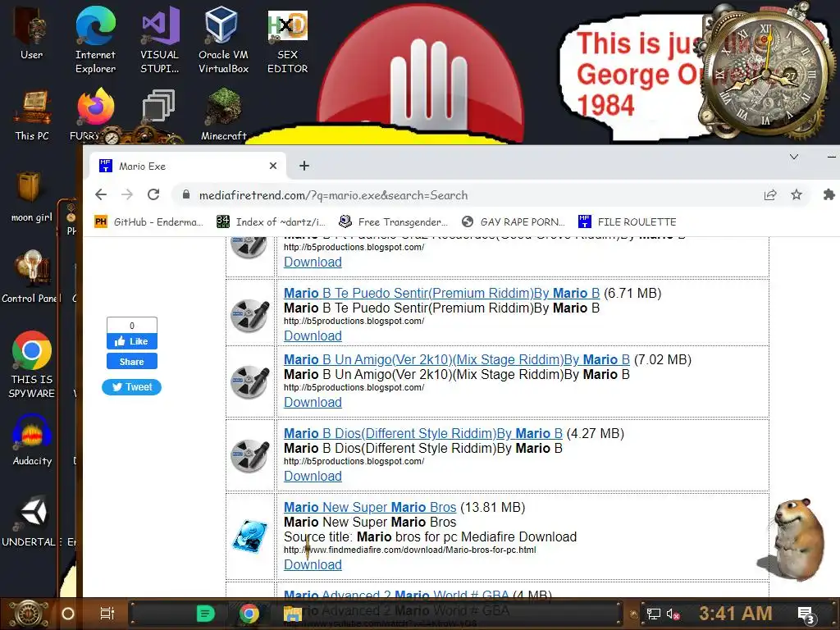Image resolution: width=840 pixels, height=630 pixels.
Task: Reload the mediafiretrend page
Action: click(x=153, y=195)
